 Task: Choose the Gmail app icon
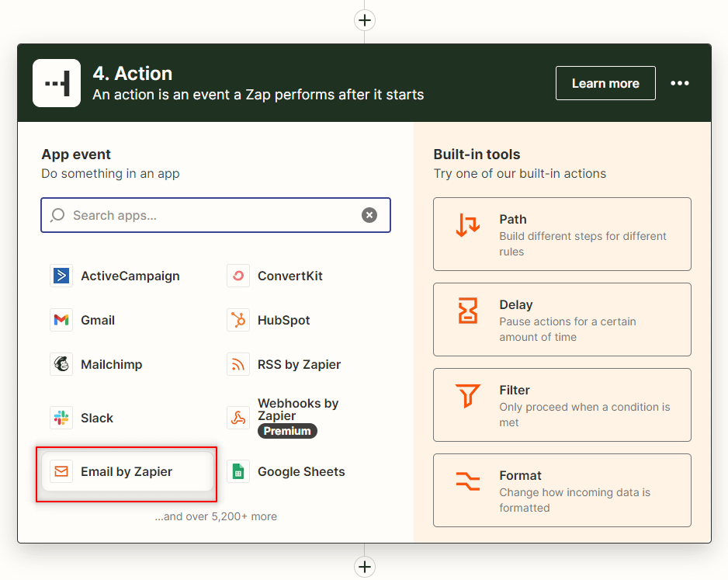(61, 320)
